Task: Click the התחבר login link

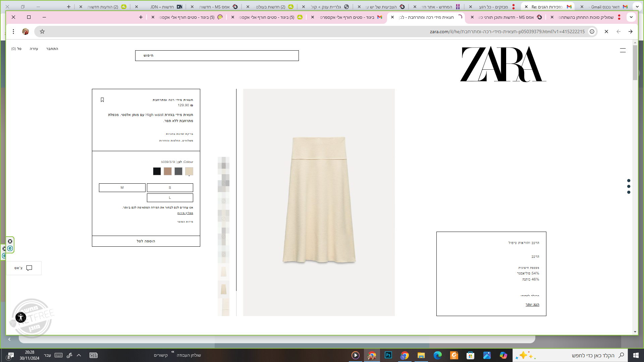Action: pyautogui.click(x=52, y=49)
